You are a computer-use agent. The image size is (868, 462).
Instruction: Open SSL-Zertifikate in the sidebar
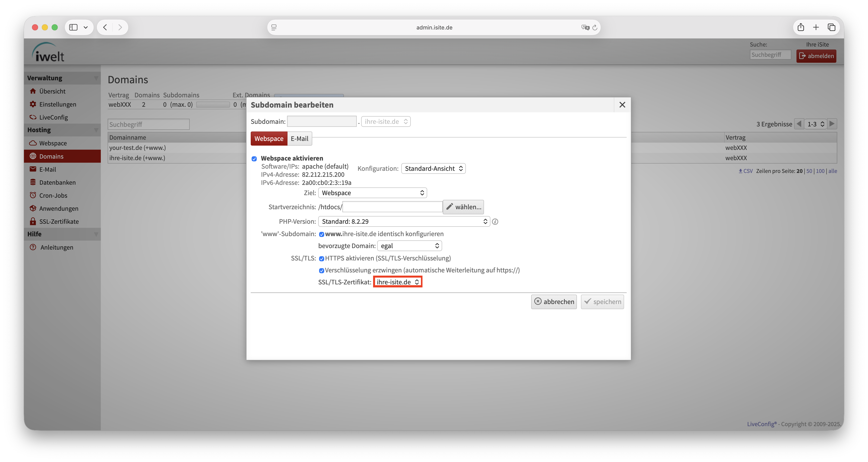click(59, 222)
